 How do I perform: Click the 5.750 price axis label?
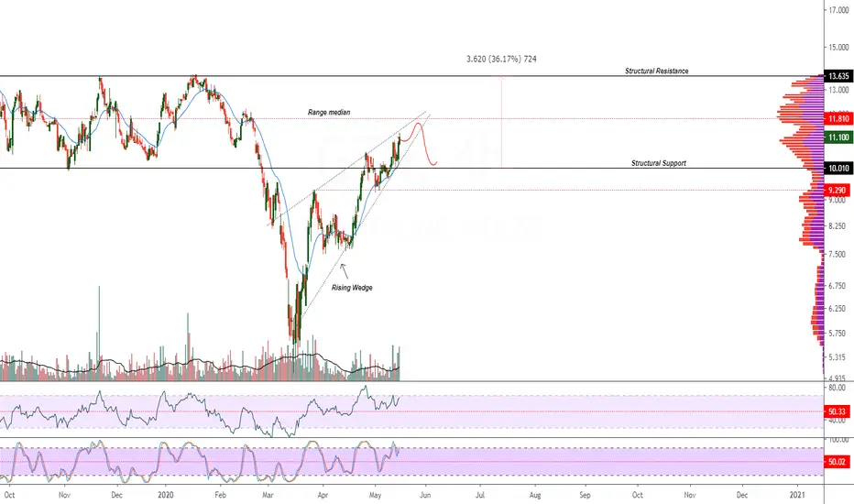click(x=838, y=334)
